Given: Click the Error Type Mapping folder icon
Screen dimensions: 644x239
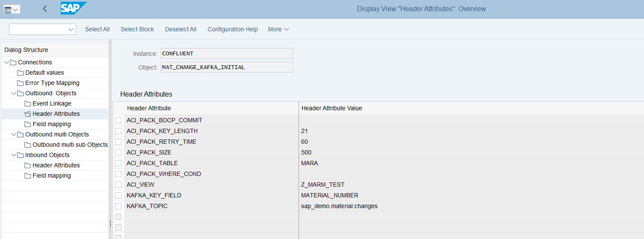Looking at the screenshot, I should [x=20, y=83].
